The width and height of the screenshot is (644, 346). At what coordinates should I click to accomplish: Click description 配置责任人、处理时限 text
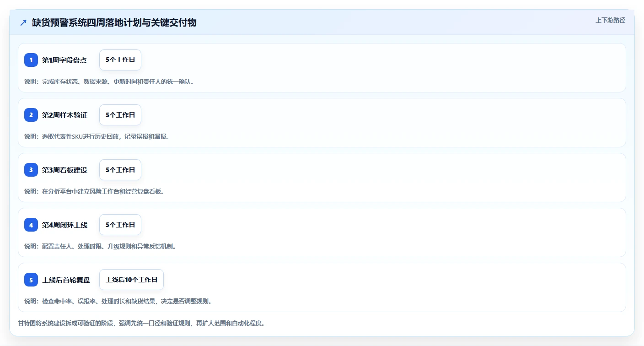pyautogui.click(x=100, y=246)
